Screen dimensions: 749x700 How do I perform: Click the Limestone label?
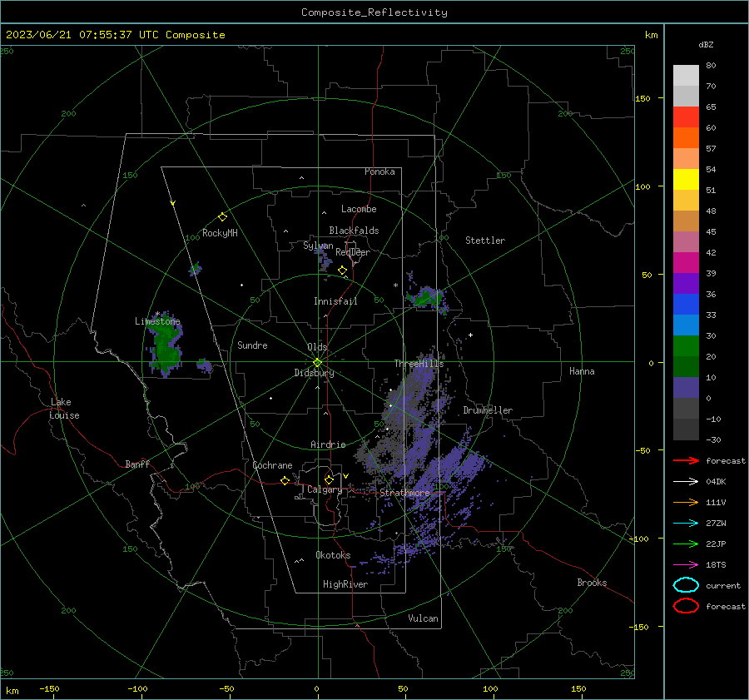pyautogui.click(x=157, y=321)
